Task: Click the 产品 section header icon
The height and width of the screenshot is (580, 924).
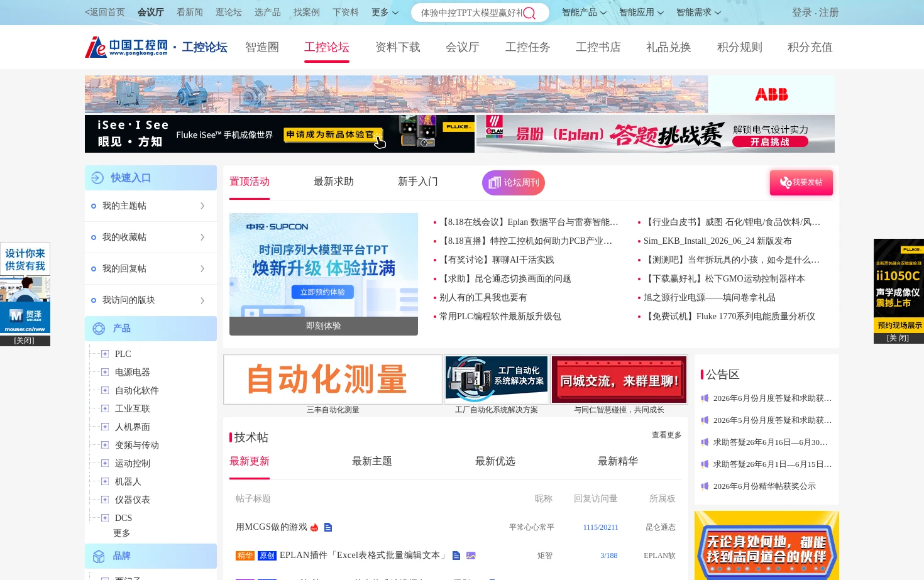Action: click(x=99, y=329)
